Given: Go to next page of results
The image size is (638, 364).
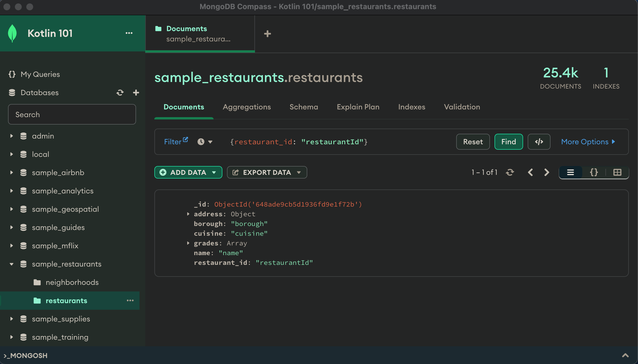Looking at the screenshot, I should point(547,172).
